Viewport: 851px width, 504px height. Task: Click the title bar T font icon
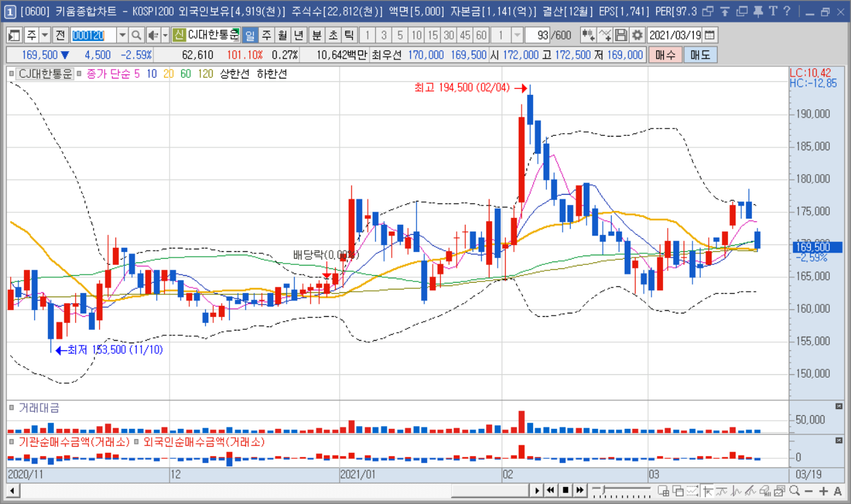tap(772, 12)
